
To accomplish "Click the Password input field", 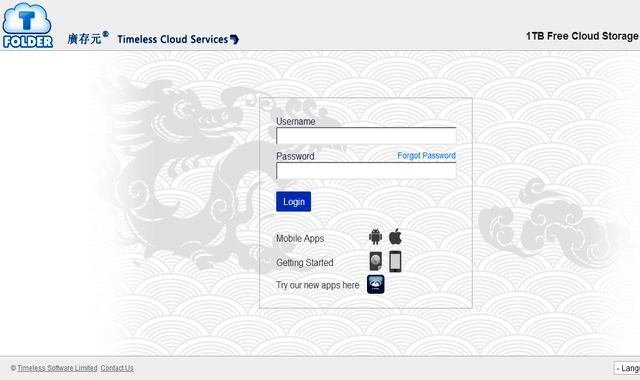I will pyautogui.click(x=366, y=171).
